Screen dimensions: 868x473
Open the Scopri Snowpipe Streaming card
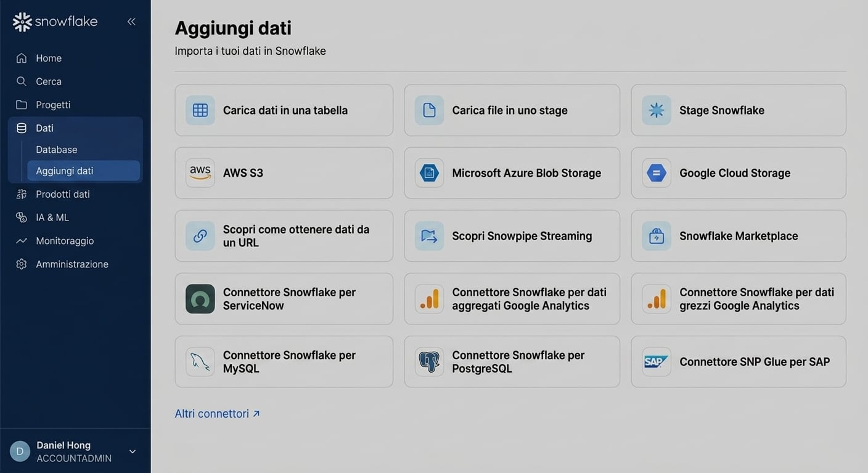point(512,236)
